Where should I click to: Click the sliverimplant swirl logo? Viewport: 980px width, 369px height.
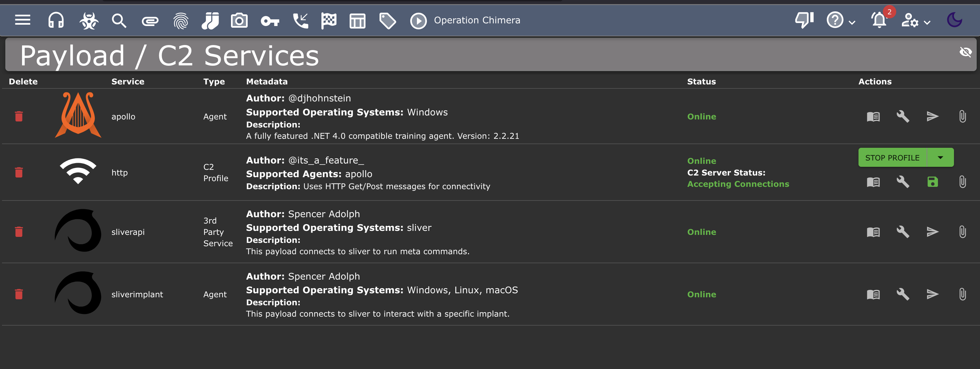click(x=78, y=293)
